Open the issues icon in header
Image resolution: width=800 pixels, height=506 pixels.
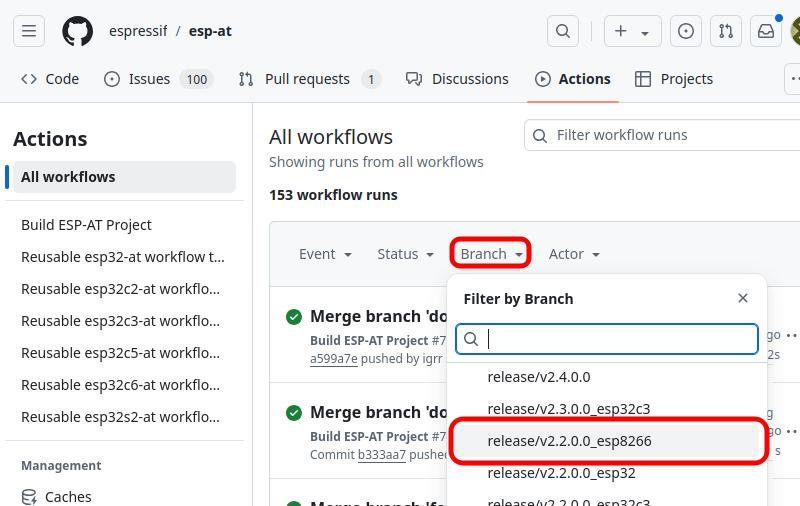pyautogui.click(x=686, y=31)
